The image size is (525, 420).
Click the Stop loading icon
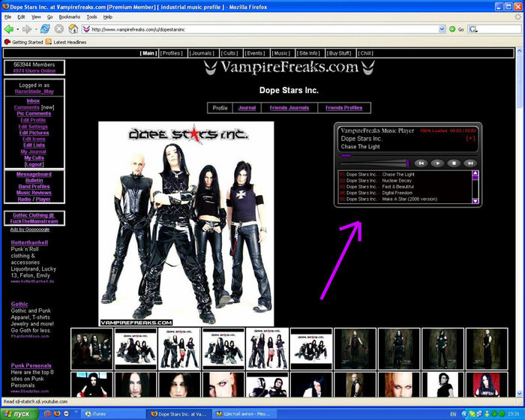59,29
